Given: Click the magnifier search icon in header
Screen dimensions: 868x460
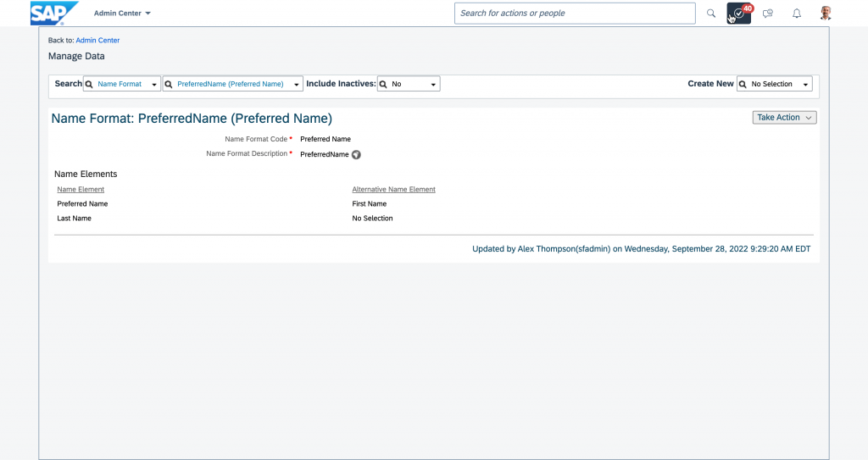Looking at the screenshot, I should pyautogui.click(x=711, y=14).
